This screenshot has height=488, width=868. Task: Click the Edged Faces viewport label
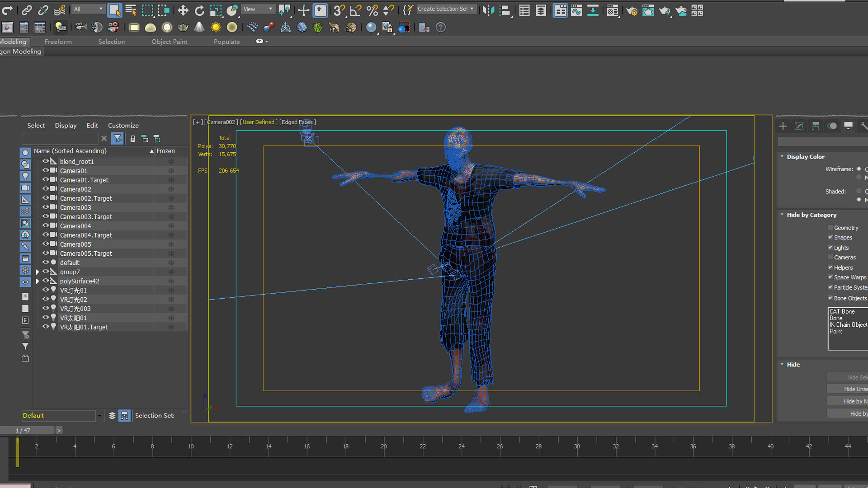tap(297, 122)
